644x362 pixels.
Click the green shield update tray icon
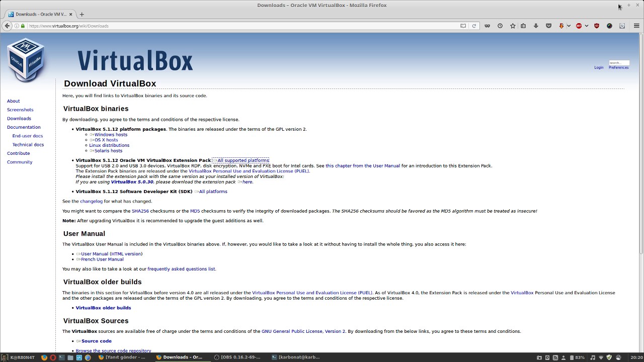click(x=609, y=357)
